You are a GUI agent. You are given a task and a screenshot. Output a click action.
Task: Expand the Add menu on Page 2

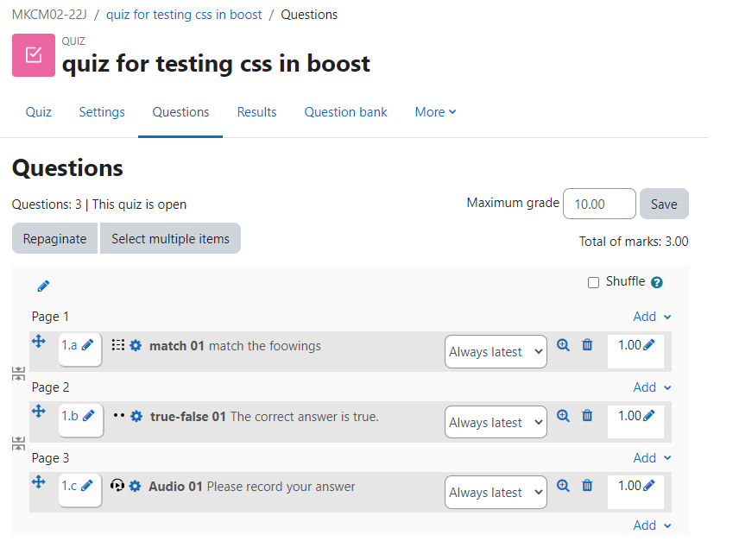tap(652, 387)
